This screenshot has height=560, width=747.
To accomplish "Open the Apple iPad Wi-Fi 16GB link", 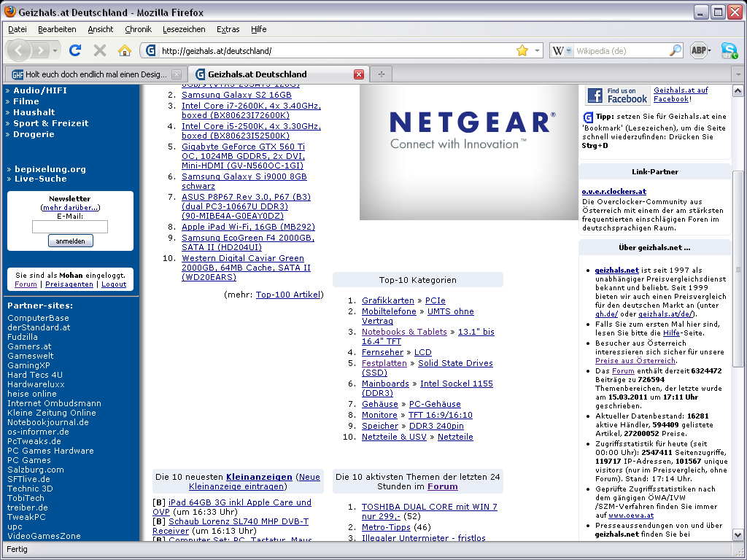I will click(x=248, y=227).
